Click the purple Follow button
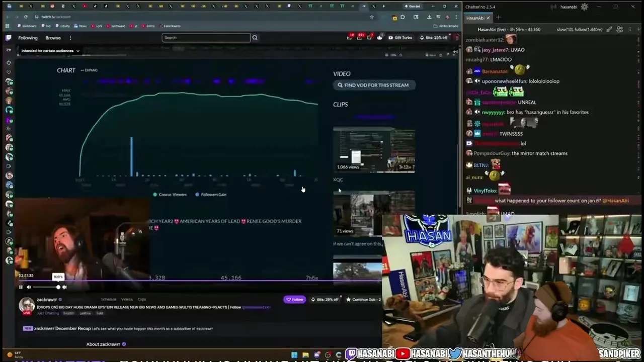This screenshot has width=644, height=362. [295, 299]
